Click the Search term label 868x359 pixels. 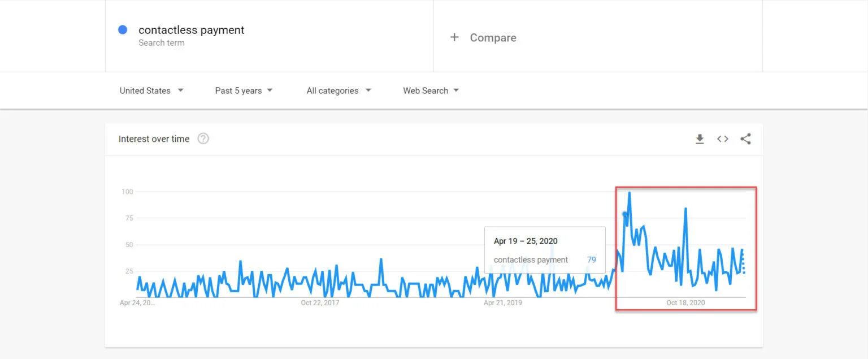[x=162, y=42]
